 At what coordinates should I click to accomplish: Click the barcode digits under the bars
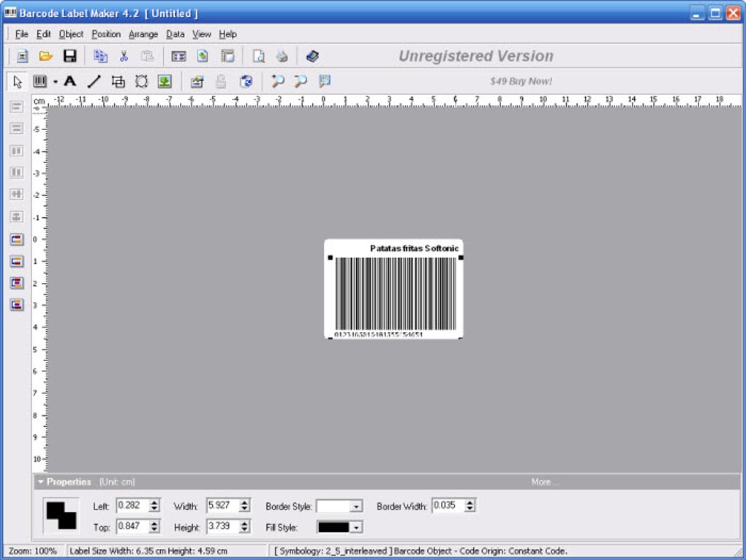pos(378,335)
